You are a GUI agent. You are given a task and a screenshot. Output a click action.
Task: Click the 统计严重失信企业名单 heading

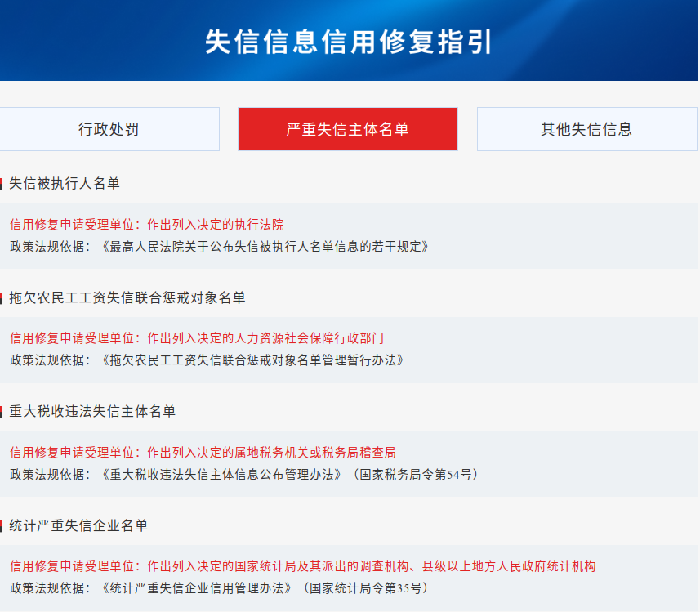click(x=78, y=525)
